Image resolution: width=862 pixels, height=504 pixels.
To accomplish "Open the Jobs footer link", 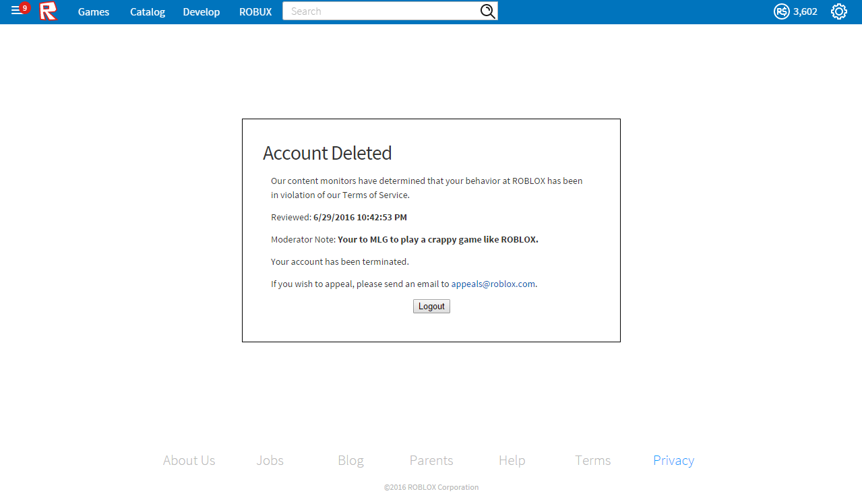I will click(x=270, y=460).
